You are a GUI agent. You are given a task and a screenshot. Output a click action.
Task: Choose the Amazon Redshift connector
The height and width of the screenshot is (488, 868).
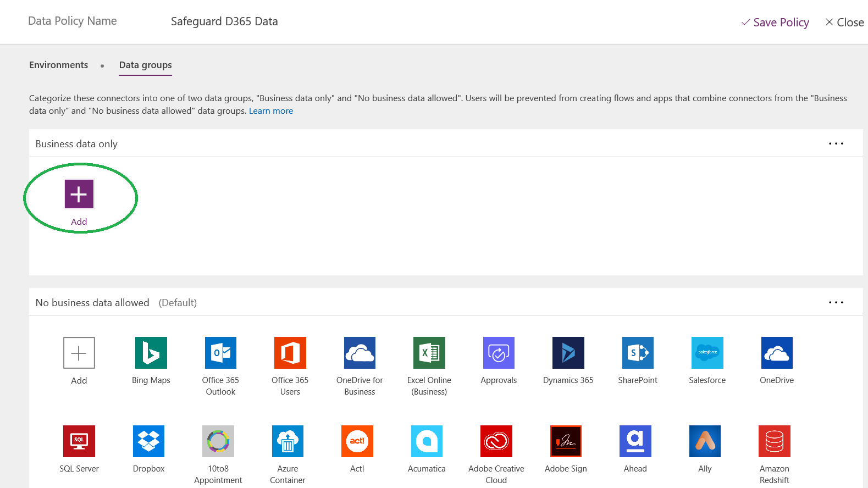coord(774,441)
